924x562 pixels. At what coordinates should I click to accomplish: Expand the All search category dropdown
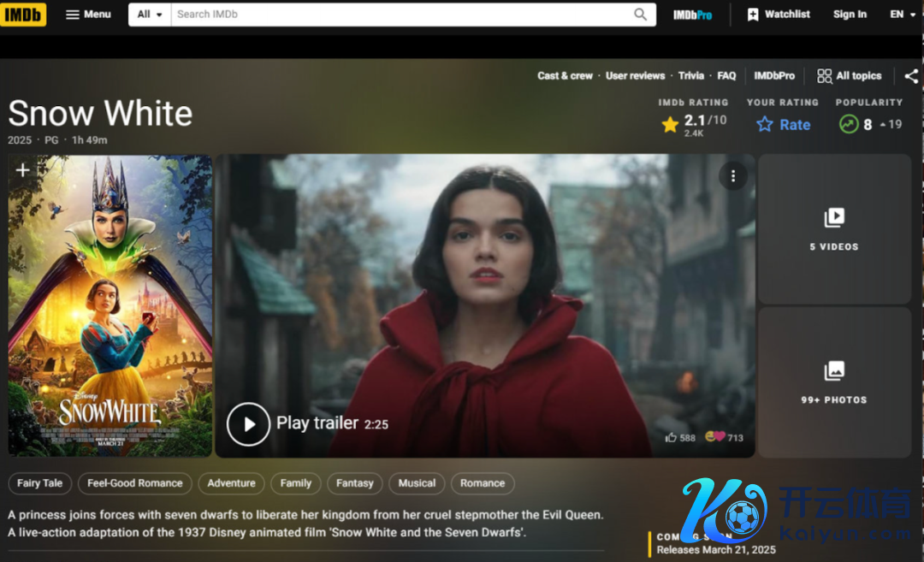[x=150, y=15]
